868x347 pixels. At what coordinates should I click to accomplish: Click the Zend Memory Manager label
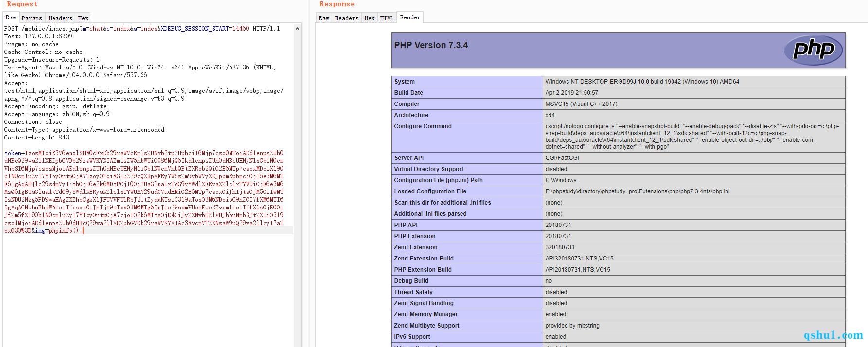click(x=426, y=314)
